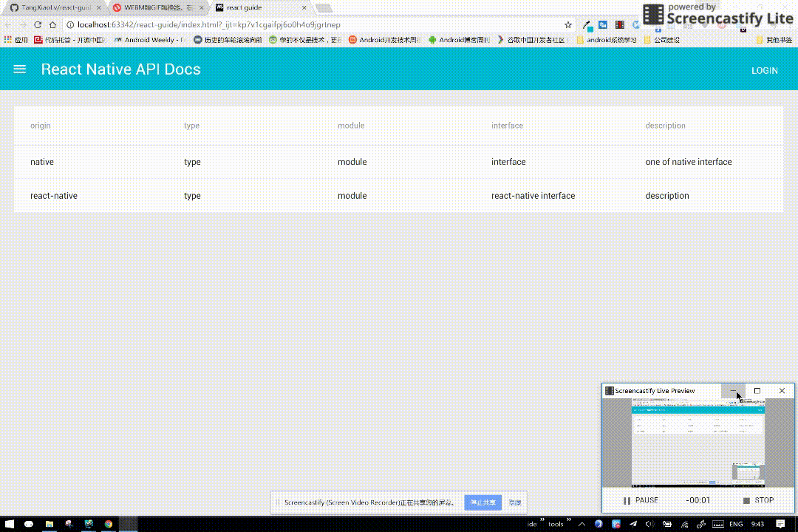Pause the Screencastify recording

(x=641, y=500)
